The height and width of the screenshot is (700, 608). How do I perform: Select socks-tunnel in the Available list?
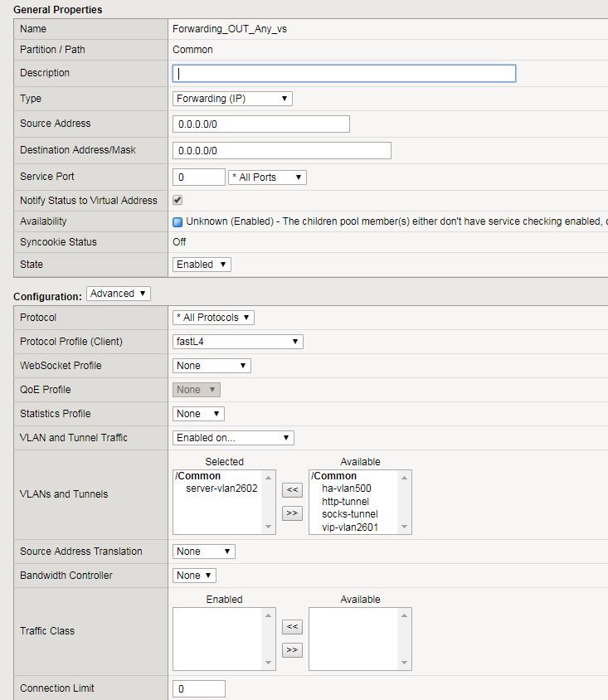pyautogui.click(x=349, y=514)
